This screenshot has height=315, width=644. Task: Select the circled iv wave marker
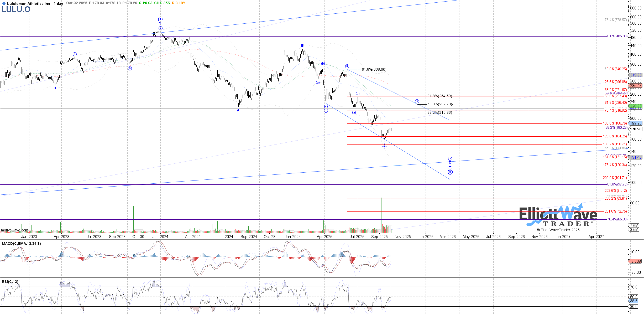[x=417, y=101]
